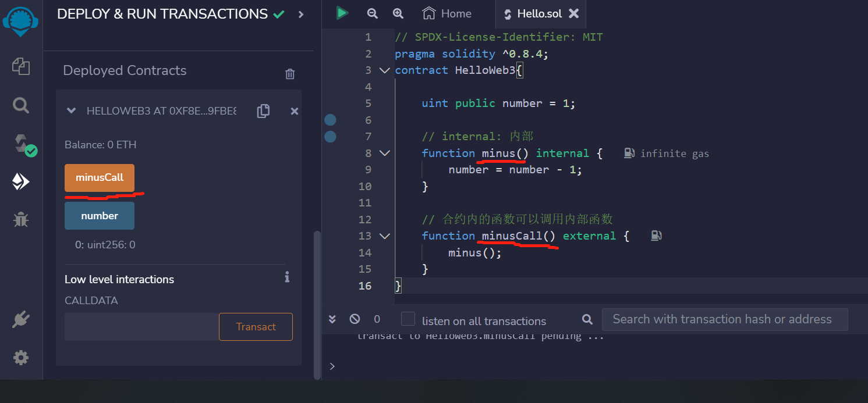This screenshot has width=868, height=403.
Task: Click the 'HELLOWEB3 AT 0XF8E...' contract label
Action: (x=161, y=110)
